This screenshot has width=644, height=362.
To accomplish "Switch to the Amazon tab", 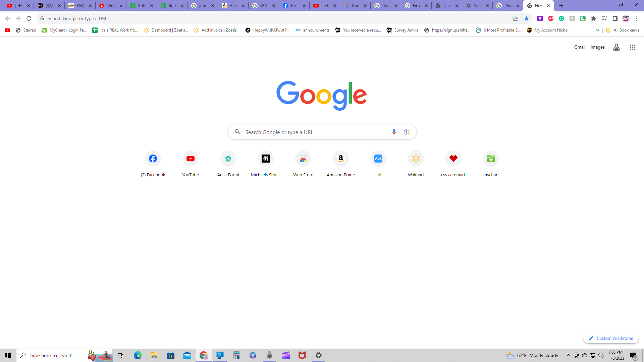I will 233,6.
